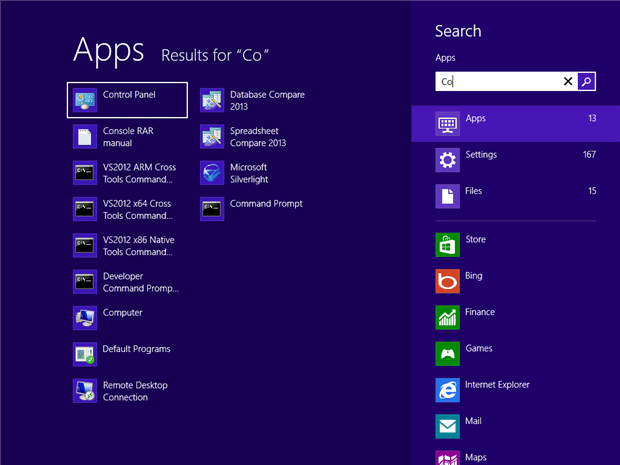Search within the Internet Explorer icon
Viewport: 620px width, 465px height.
[447, 390]
